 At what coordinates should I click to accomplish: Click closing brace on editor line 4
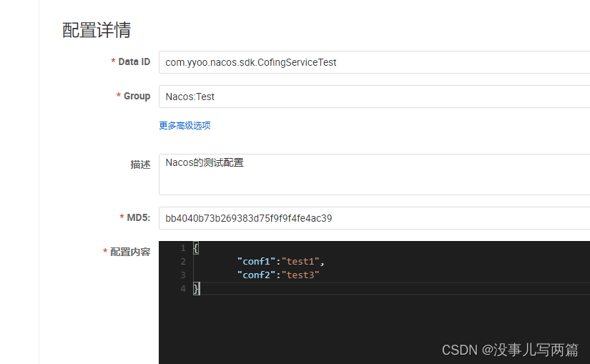coord(196,288)
